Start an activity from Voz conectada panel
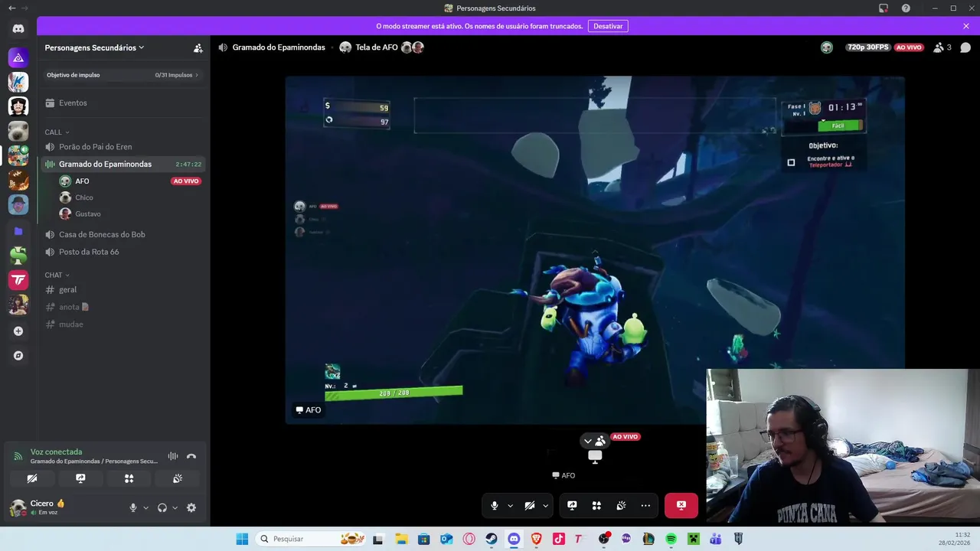Image resolution: width=980 pixels, height=551 pixels. coord(129,478)
